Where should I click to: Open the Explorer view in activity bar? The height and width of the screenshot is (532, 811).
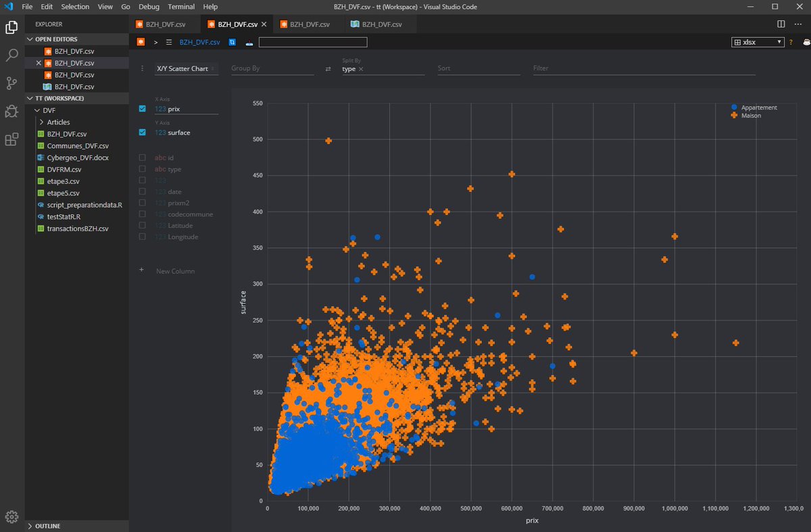click(x=11, y=27)
